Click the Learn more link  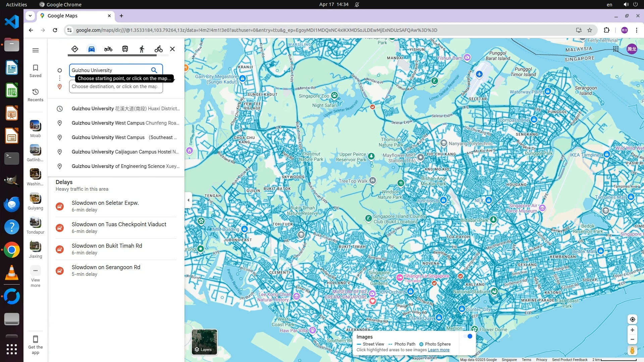point(438,350)
